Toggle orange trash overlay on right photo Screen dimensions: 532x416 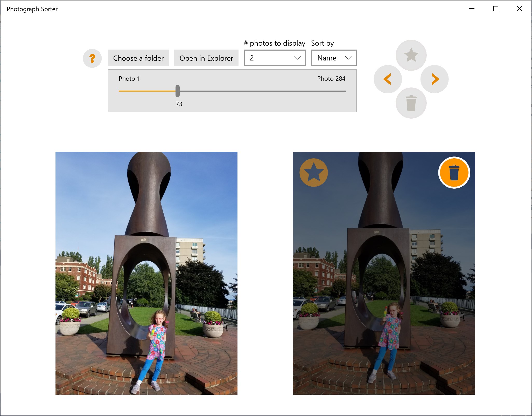point(454,173)
